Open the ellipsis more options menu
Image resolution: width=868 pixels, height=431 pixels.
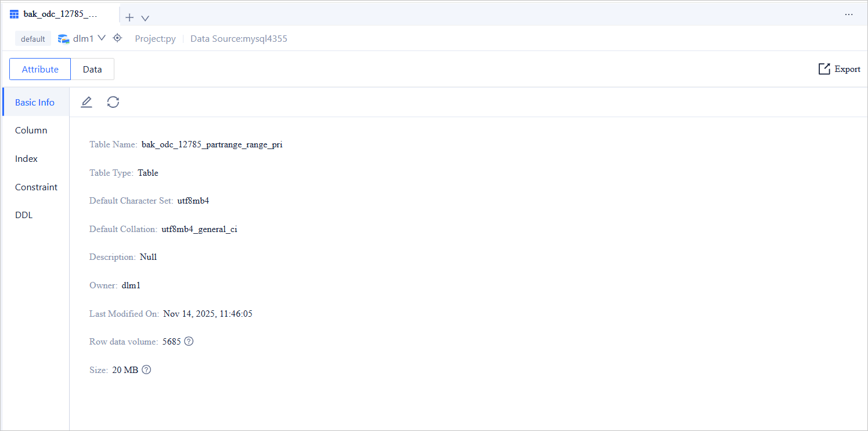coord(849,14)
